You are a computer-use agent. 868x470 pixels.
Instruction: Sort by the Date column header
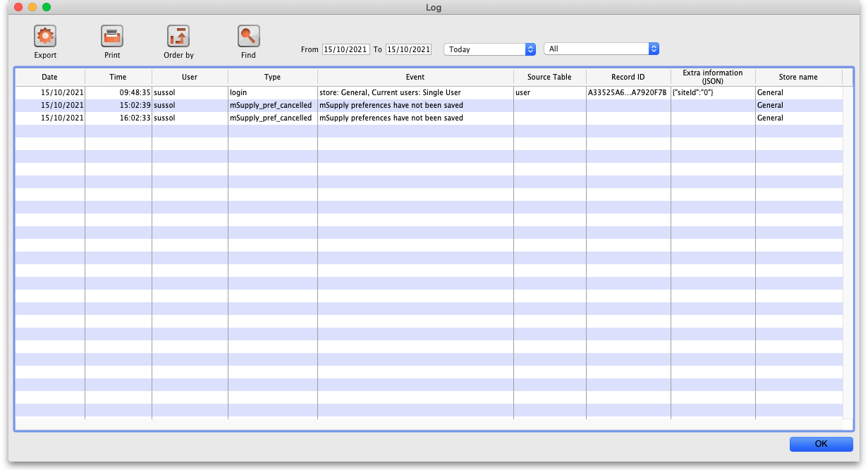pyautogui.click(x=49, y=77)
